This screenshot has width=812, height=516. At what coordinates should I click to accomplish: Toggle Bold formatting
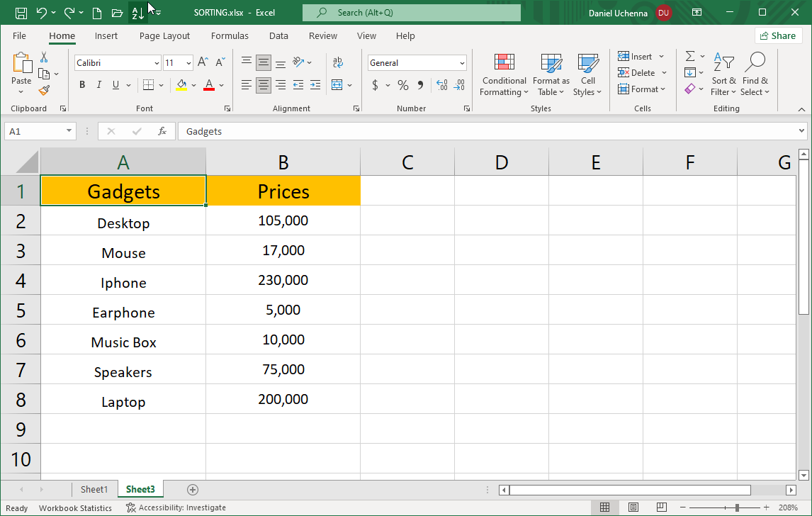coord(82,85)
